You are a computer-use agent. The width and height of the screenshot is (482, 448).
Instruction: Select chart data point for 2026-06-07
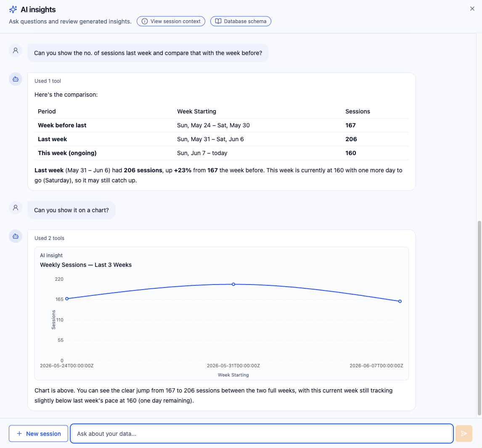(400, 301)
